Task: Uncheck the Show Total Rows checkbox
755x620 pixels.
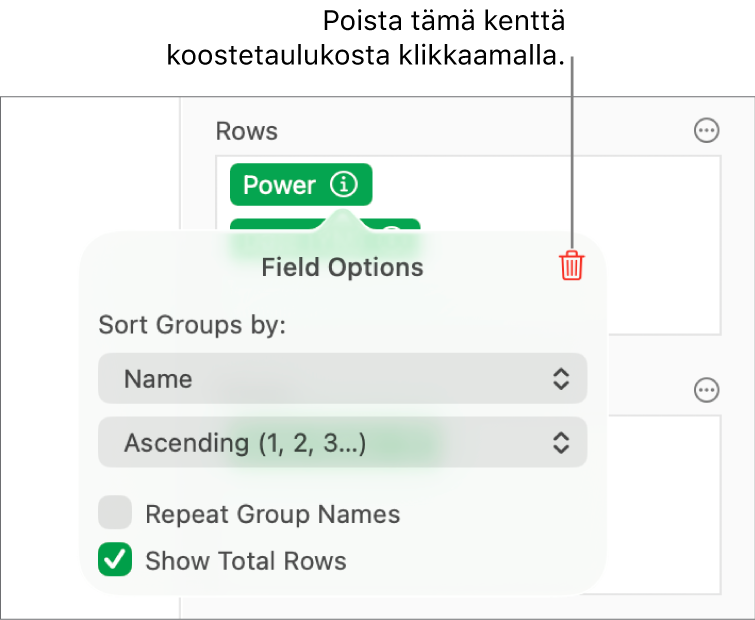Action: (x=115, y=560)
